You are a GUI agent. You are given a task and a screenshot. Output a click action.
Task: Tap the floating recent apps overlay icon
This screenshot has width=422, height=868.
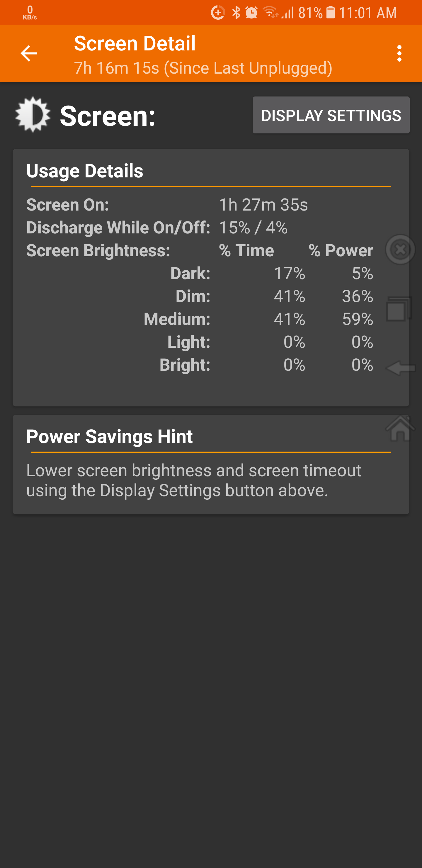click(x=399, y=309)
